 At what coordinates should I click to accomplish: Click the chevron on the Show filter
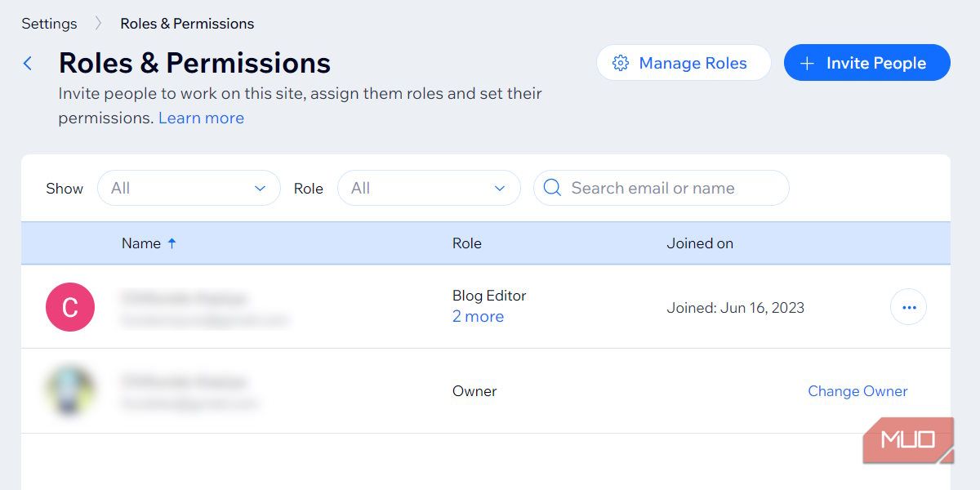(x=260, y=188)
